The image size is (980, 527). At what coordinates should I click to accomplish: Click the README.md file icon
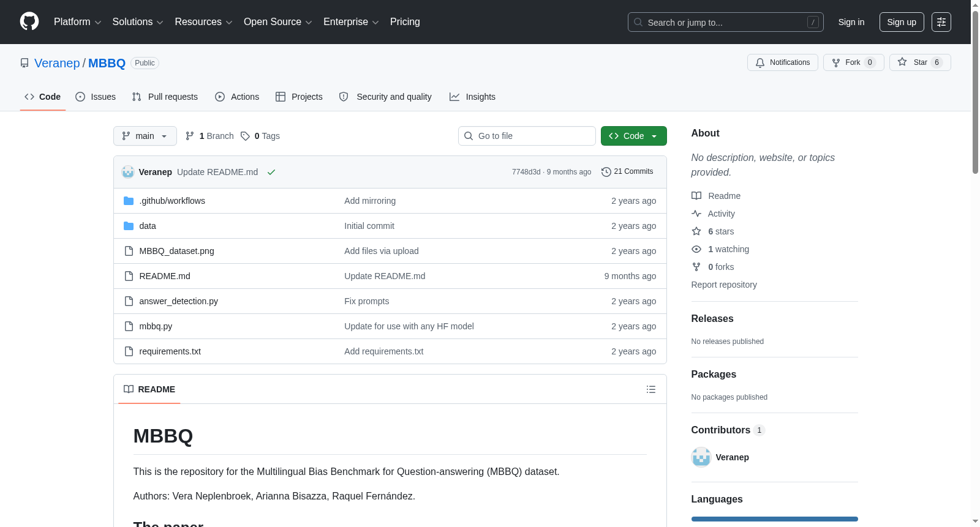tap(129, 276)
